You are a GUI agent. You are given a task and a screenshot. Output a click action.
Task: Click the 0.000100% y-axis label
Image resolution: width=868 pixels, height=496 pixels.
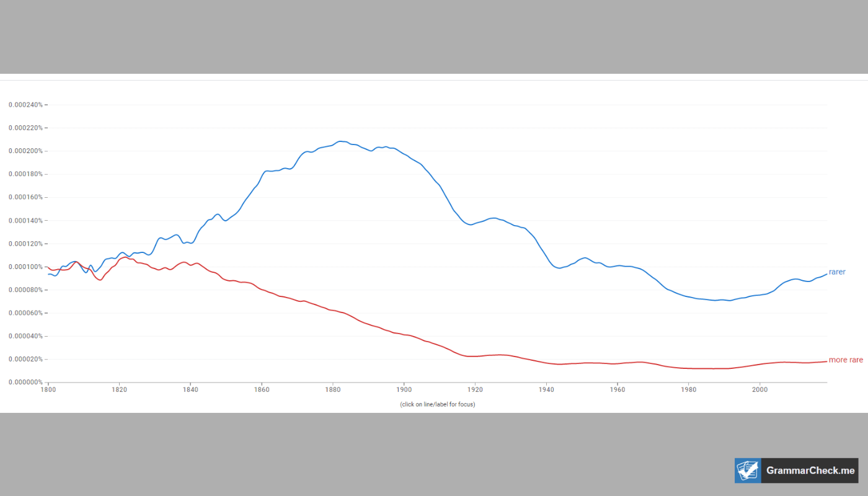tap(25, 267)
